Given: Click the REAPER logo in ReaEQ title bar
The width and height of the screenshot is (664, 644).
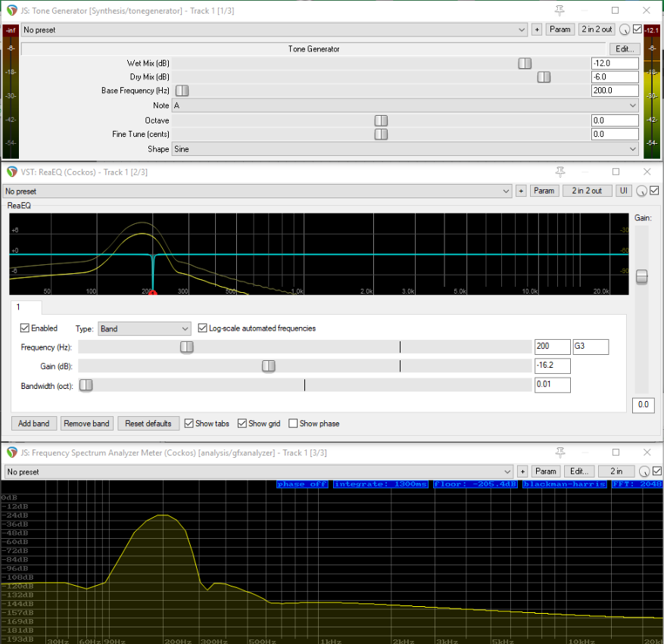Looking at the screenshot, I should tap(12, 172).
